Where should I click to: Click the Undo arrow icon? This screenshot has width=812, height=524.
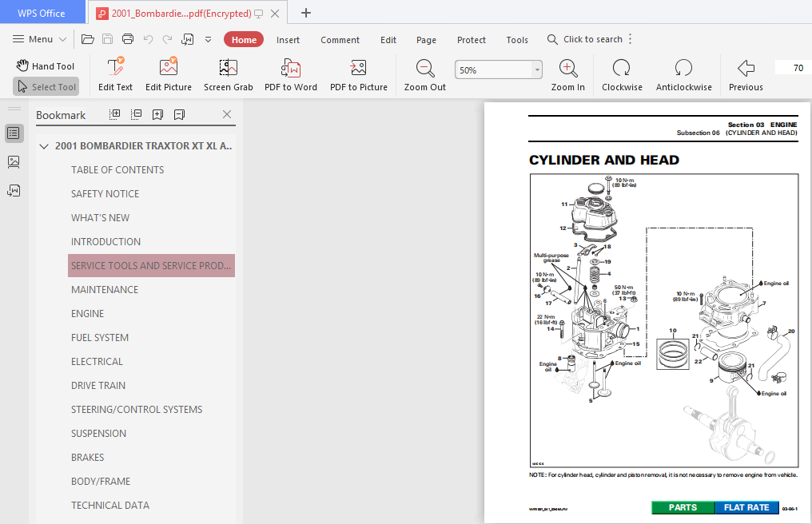tap(148, 39)
